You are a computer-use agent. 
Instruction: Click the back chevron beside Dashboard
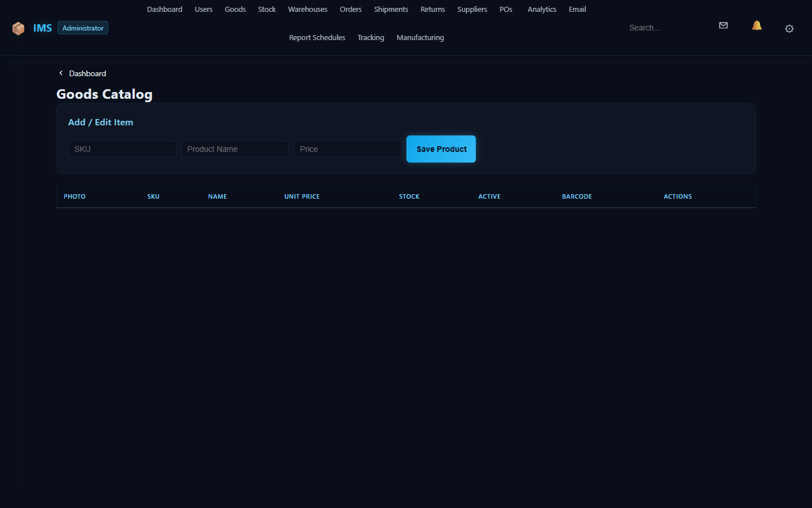[x=61, y=73]
